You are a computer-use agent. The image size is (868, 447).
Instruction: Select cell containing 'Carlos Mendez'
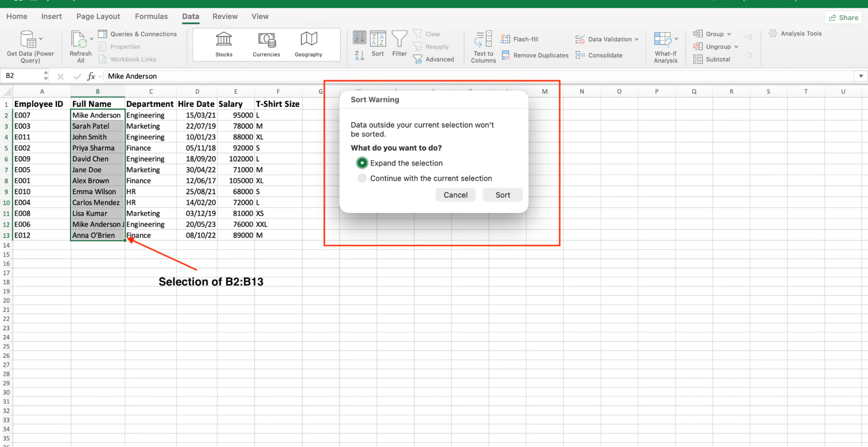tap(98, 202)
